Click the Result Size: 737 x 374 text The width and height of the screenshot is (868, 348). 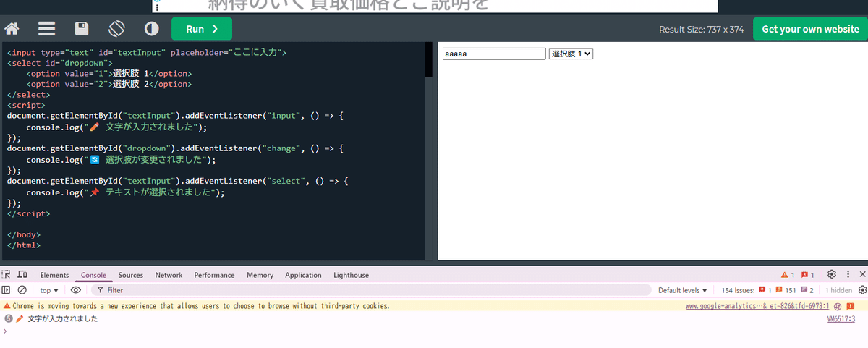coord(701,30)
